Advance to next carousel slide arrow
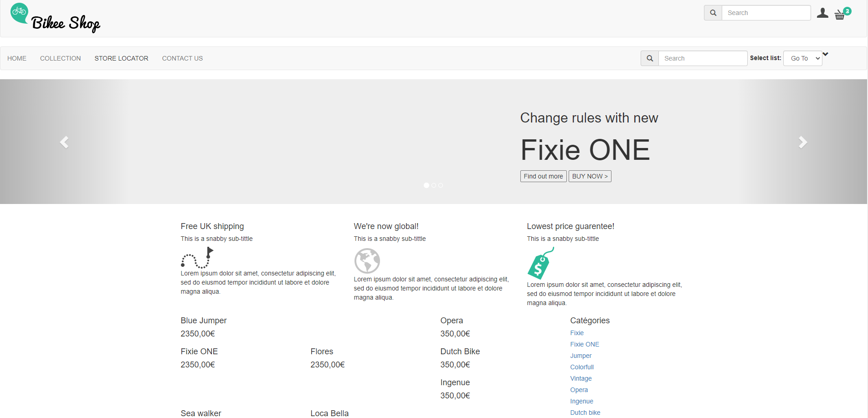 click(x=803, y=142)
